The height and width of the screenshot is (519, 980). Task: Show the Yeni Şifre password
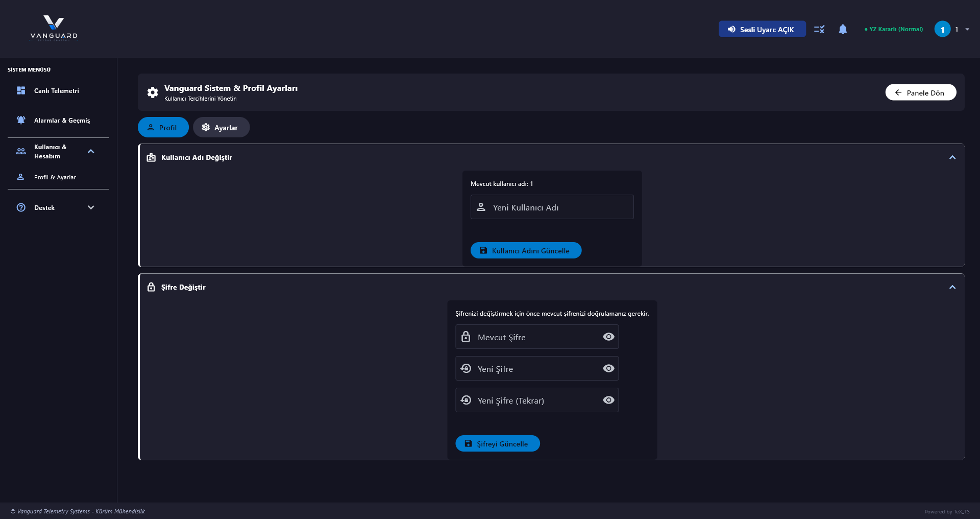point(608,368)
